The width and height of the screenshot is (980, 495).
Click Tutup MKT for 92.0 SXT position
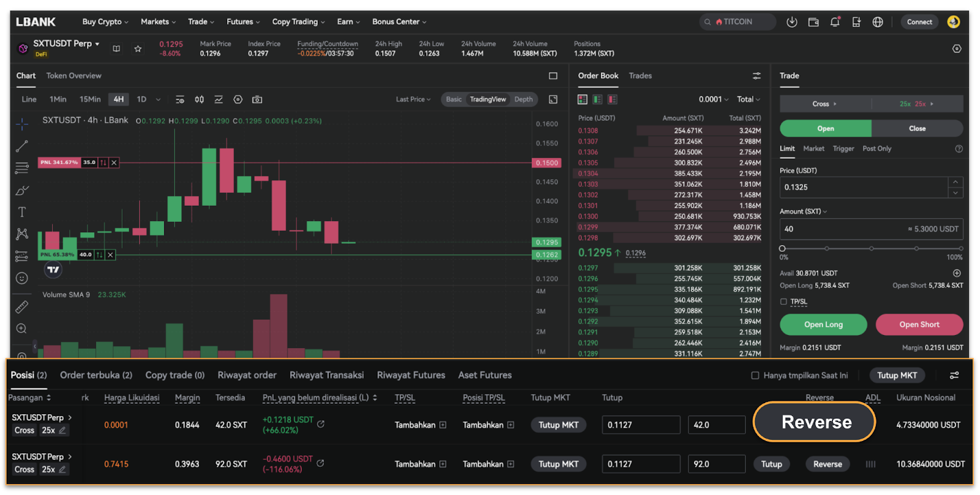tap(559, 464)
